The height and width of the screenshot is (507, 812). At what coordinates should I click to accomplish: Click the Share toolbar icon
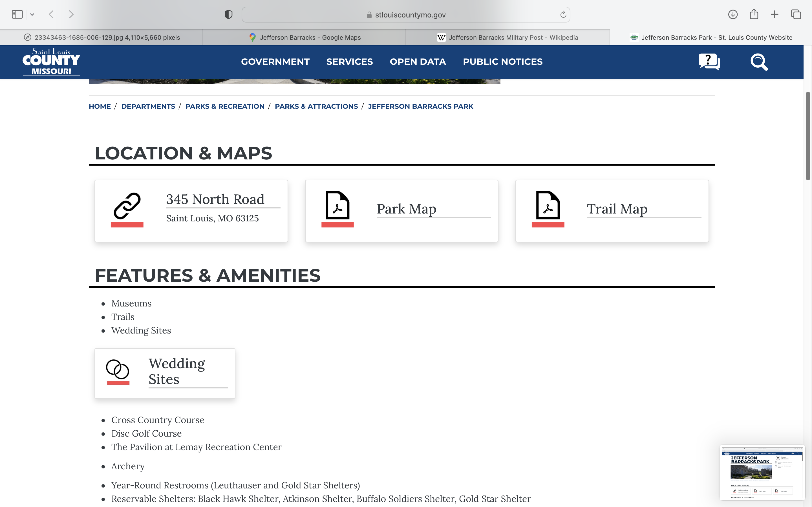point(754,14)
